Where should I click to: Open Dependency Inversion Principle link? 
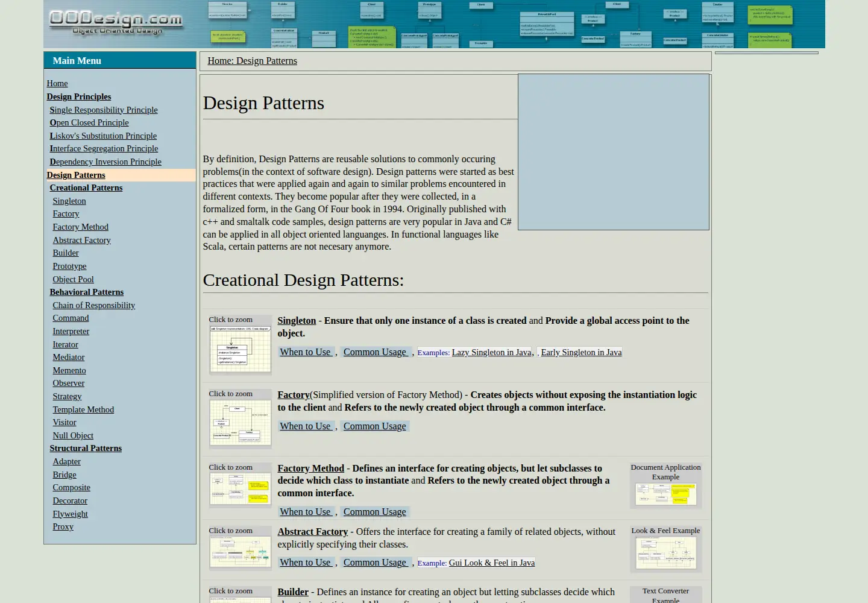click(x=105, y=162)
